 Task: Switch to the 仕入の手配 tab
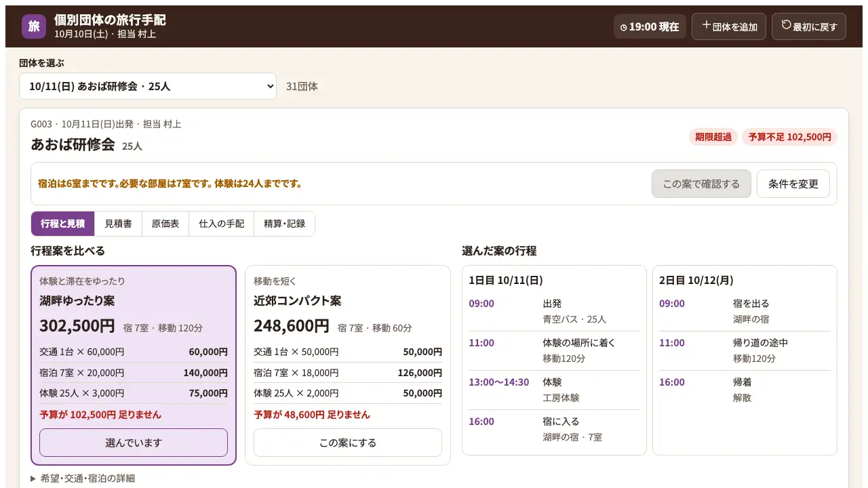221,224
